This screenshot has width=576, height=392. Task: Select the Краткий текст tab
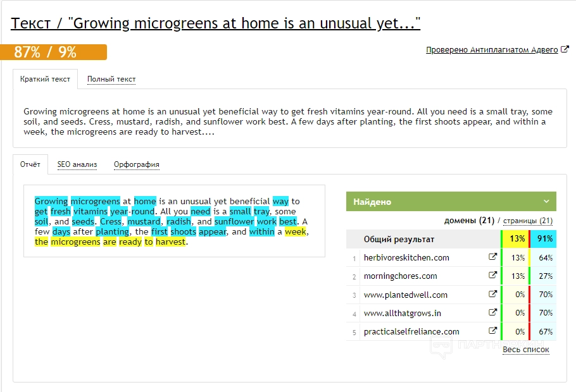[45, 79]
